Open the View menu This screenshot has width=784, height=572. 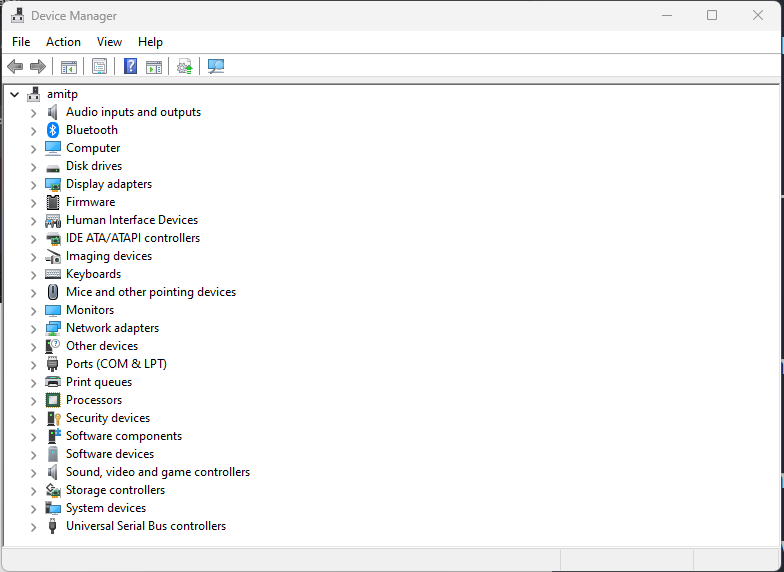click(x=110, y=42)
